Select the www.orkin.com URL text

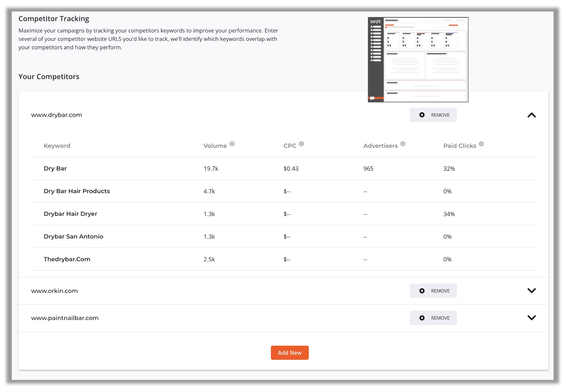pos(54,291)
